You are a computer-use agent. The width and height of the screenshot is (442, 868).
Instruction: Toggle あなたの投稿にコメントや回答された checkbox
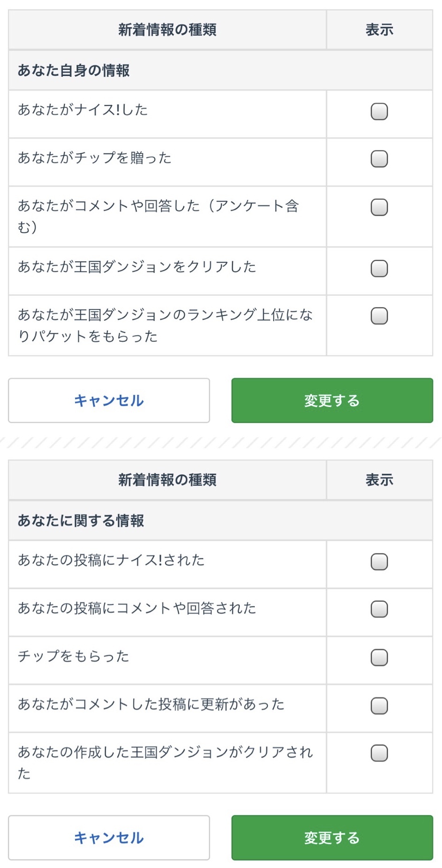click(379, 609)
